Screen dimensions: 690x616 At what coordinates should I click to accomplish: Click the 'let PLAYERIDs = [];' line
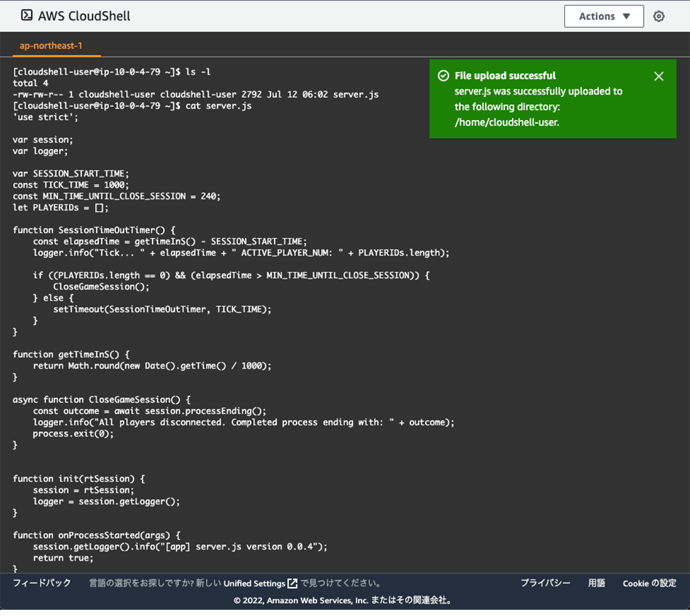(60, 208)
